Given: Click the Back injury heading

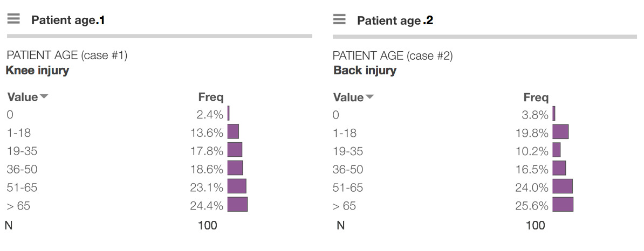Looking at the screenshot, I should point(365,70).
